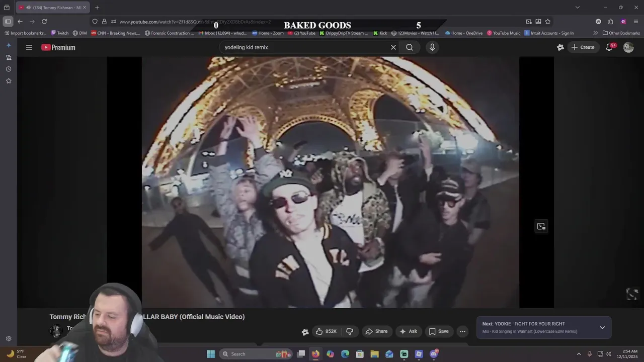Open Microsoft Edge from the taskbar
This screenshot has height=362, width=644.
tap(345, 354)
